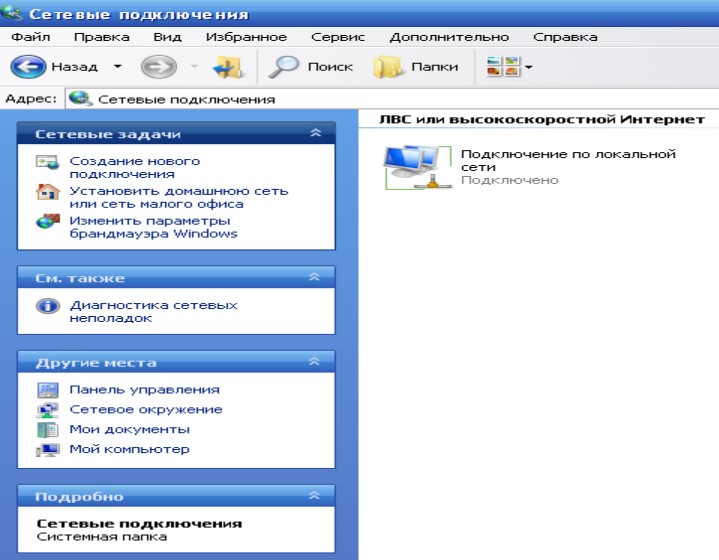Screen dimensions: 719x560
Task: Click the Поиск button label
Action: pos(330,67)
